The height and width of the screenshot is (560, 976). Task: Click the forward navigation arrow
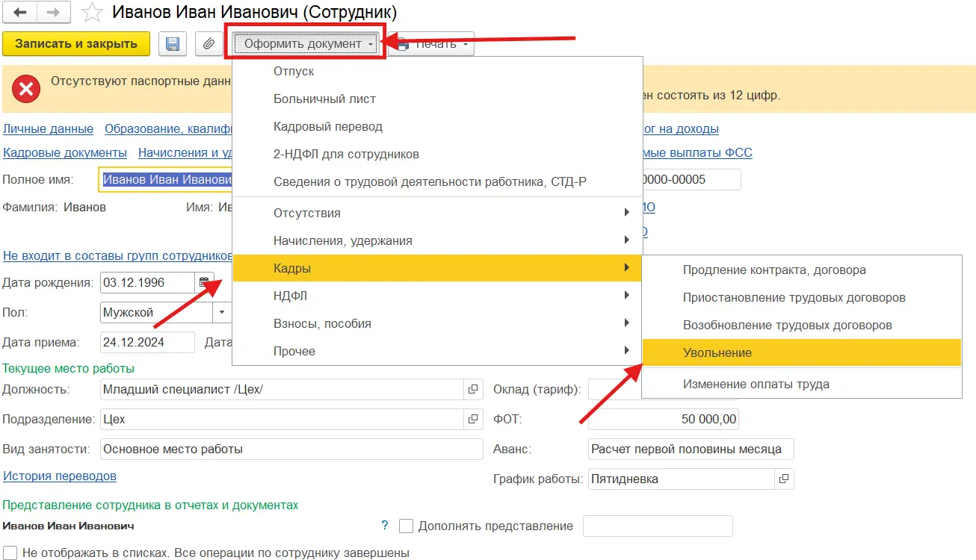[x=53, y=13]
